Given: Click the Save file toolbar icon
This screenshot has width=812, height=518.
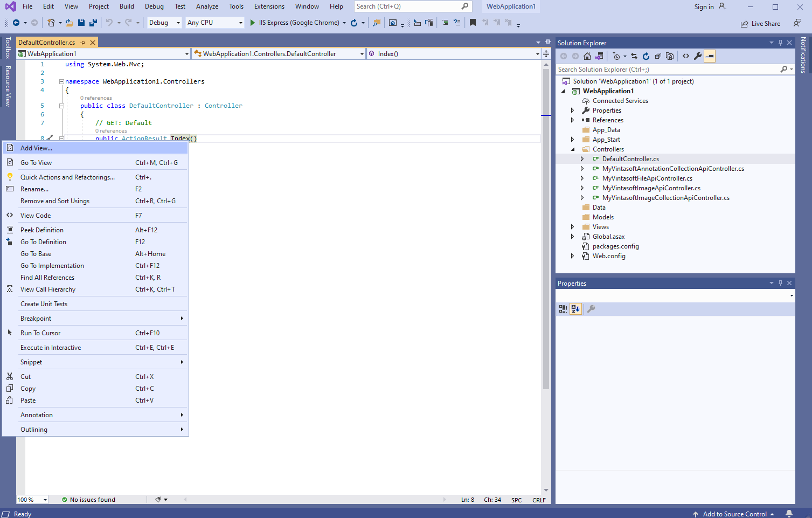Looking at the screenshot, I should (x=81, y=23).
